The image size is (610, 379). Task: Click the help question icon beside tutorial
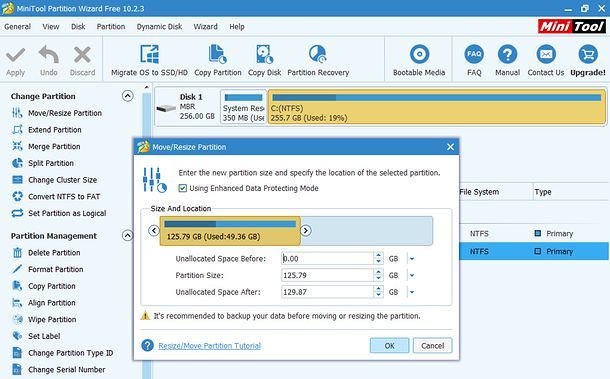coord(147,345)
